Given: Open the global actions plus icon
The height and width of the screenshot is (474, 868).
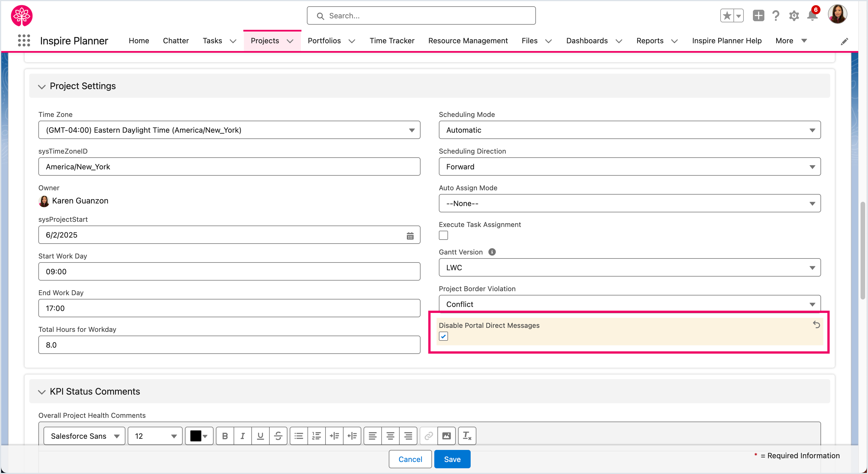Looking at the screenshot, I should tap(758, 15).
